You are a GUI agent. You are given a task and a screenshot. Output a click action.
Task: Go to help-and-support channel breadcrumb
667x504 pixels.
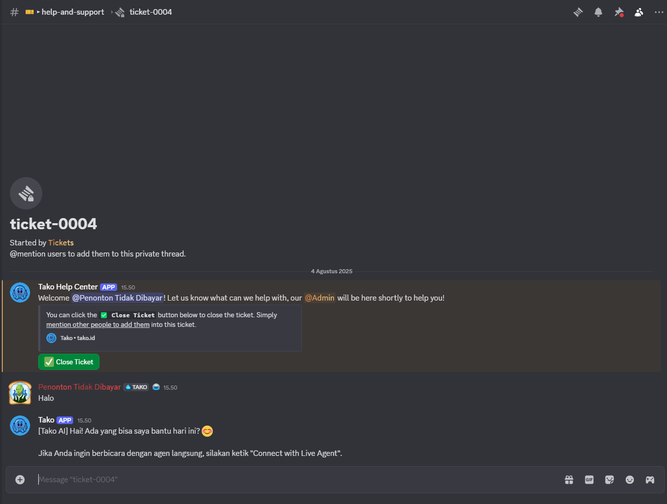(x=72, y=12)
